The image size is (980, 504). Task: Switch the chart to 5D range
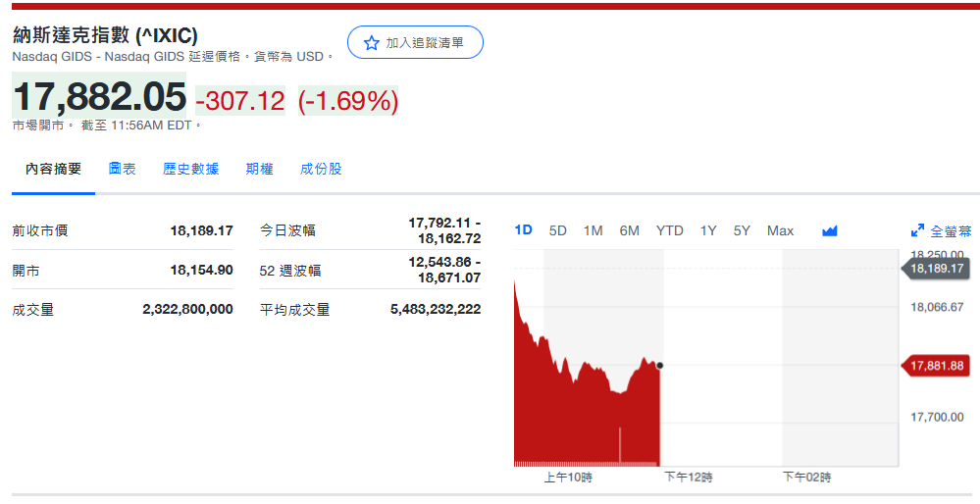[558, 230]
